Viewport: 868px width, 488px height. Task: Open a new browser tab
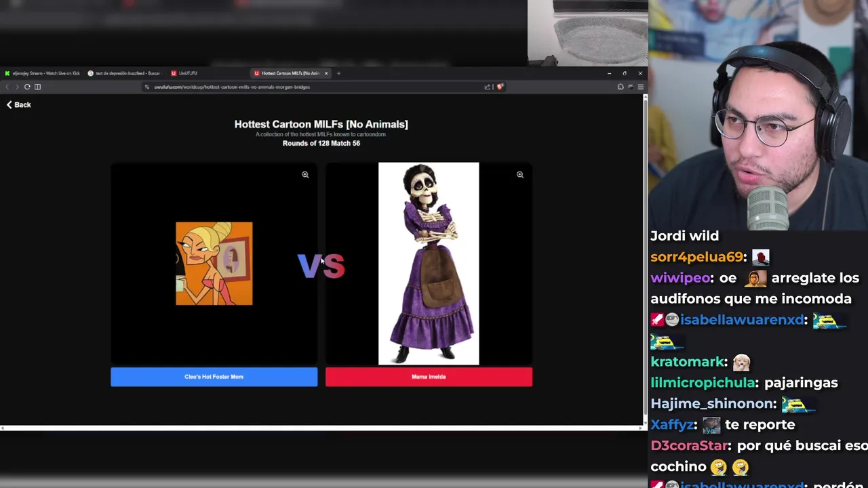point(339,73)
